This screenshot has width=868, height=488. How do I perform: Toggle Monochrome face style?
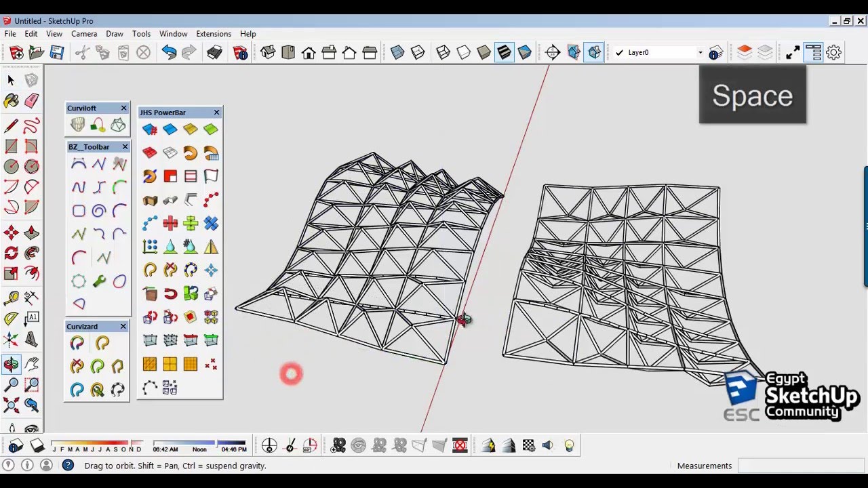point(524,52)
